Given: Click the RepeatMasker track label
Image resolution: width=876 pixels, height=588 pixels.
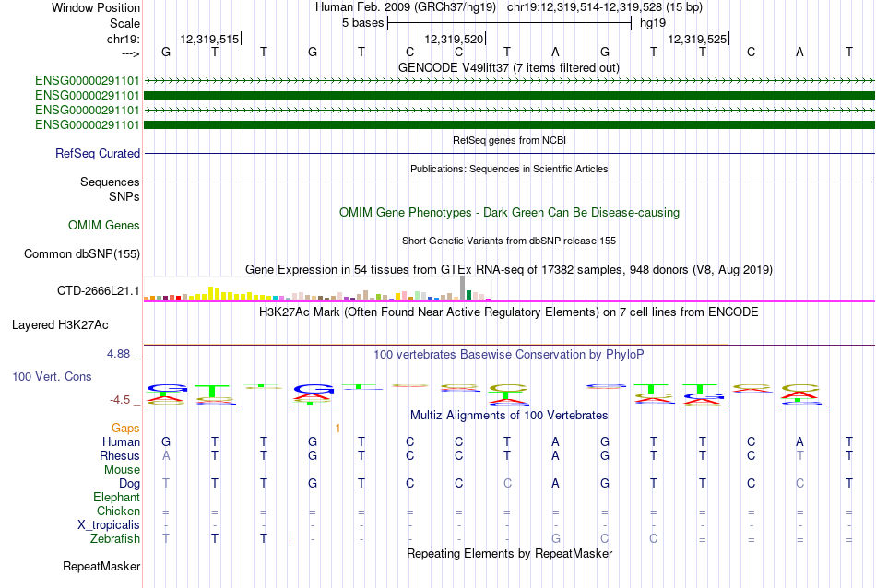Looking at the screenshot, I should (x=101, y=566).
